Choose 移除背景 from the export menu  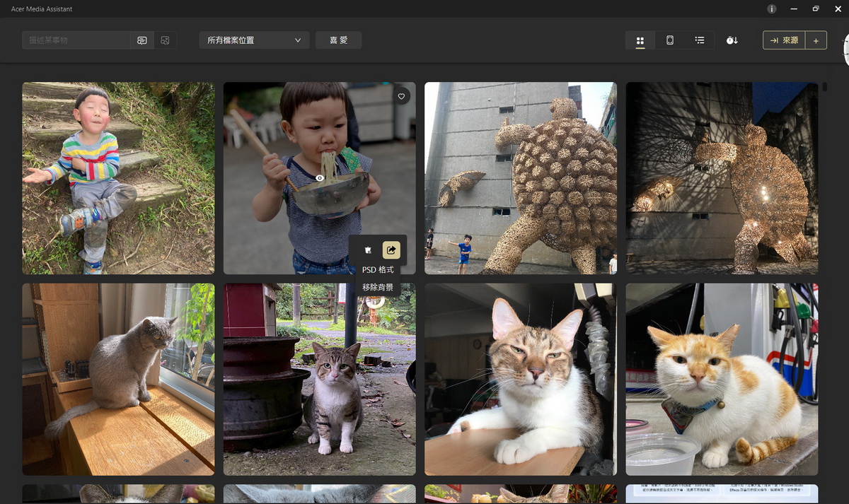pos(378,287)
